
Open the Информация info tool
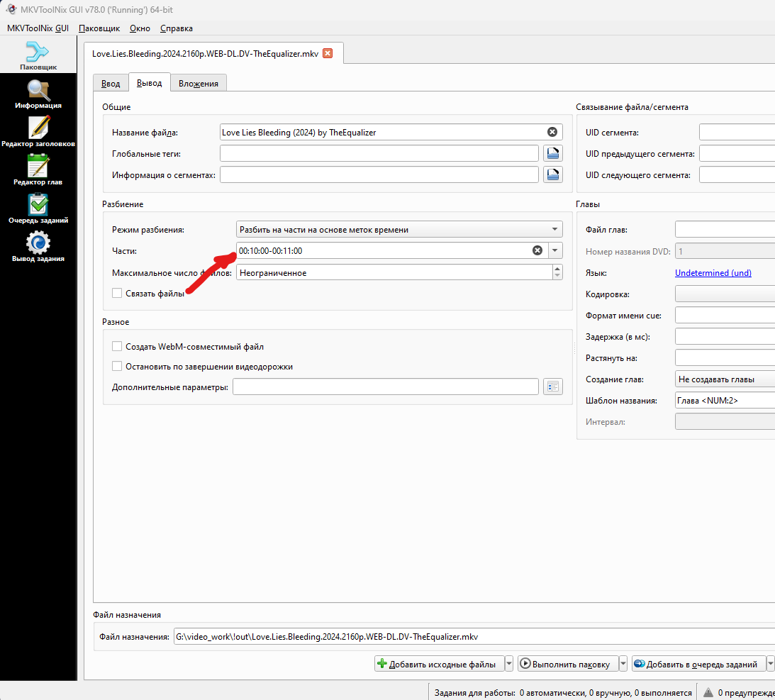point(38,94)
